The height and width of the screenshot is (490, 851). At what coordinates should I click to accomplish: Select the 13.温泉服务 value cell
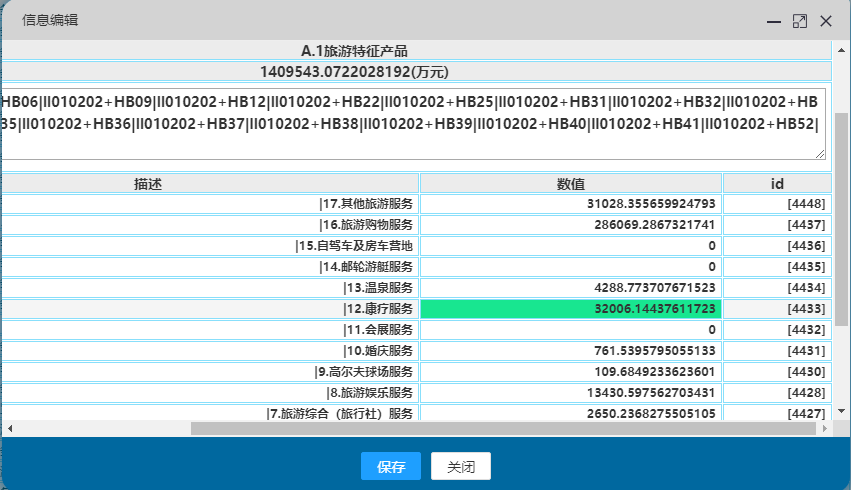[x=571, y=288]
